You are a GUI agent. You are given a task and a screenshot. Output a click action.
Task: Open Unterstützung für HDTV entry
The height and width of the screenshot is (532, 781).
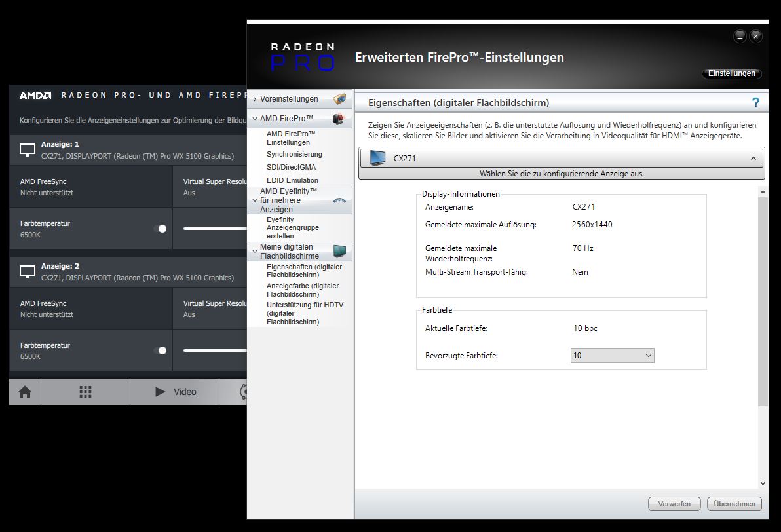(305, 313)
